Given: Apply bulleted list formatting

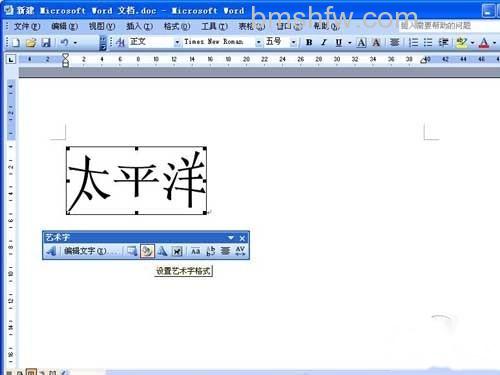Looking at the screenshot, I should point(428,42).
